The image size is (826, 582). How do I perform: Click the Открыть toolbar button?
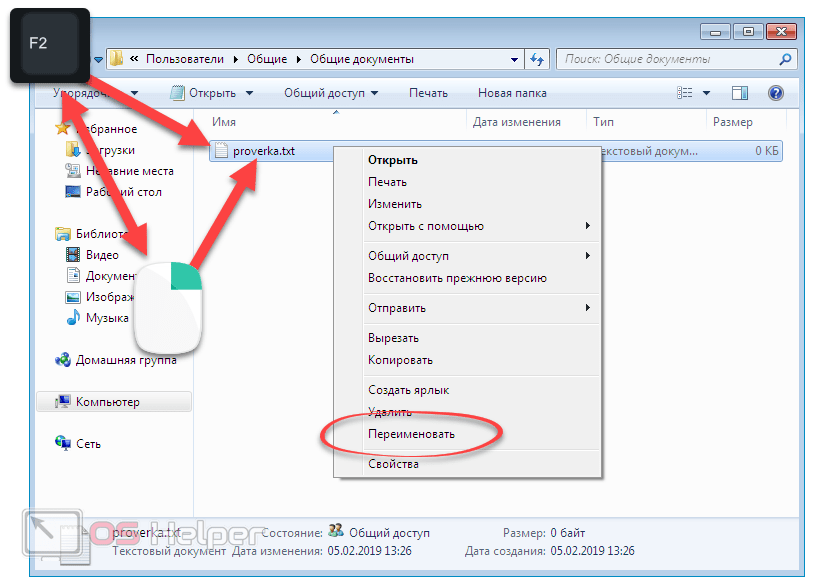tap(203, 93)
